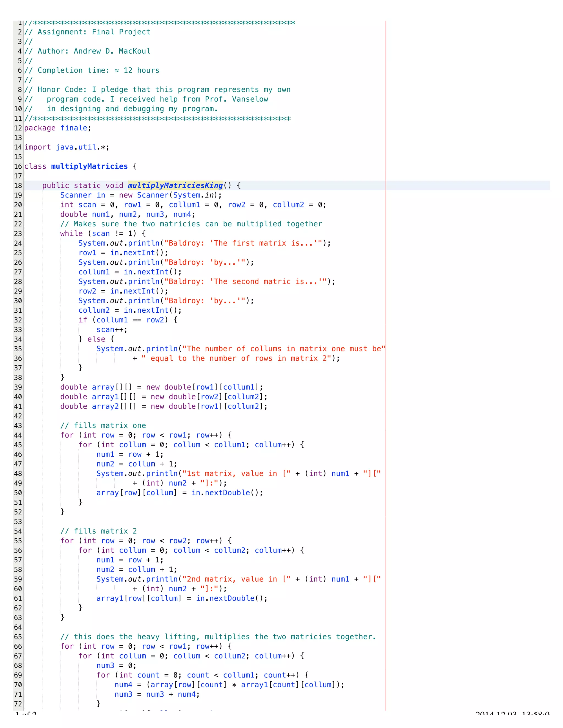
Task: Click the string 'The first matrix is...'
Action: (243, 243)
